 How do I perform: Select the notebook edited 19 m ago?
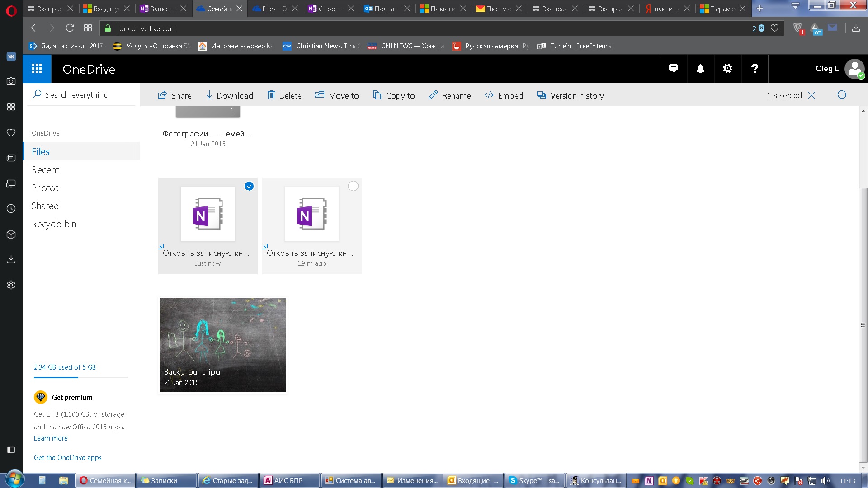pyautogui.click(x=353, y=186)
